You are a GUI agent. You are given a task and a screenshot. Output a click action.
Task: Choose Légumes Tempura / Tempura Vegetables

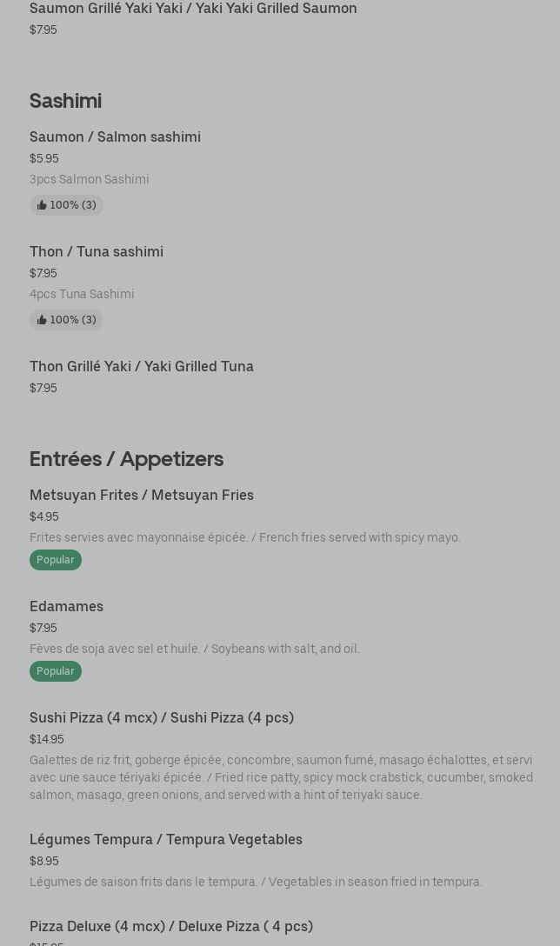(166, 839)
